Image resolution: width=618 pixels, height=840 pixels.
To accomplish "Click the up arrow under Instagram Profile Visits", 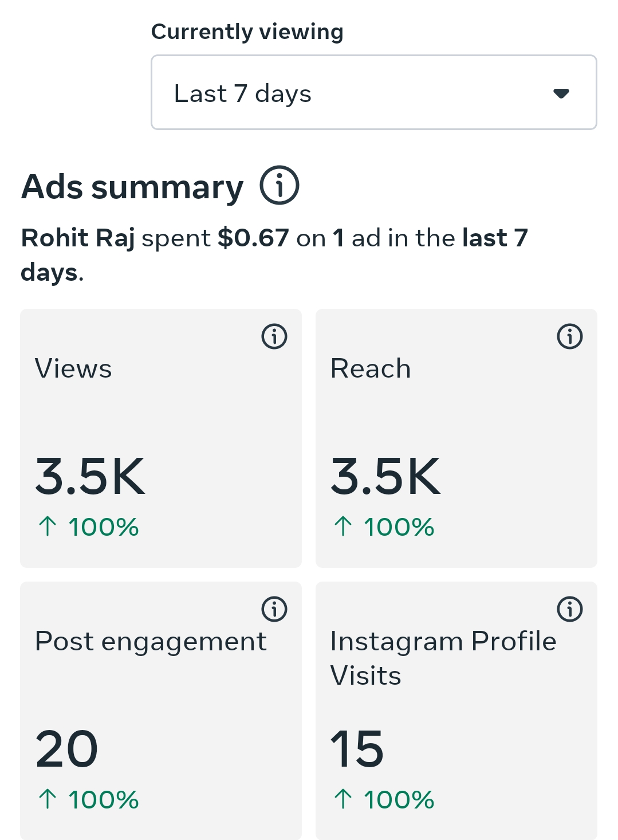I will (x=343, y=799).
